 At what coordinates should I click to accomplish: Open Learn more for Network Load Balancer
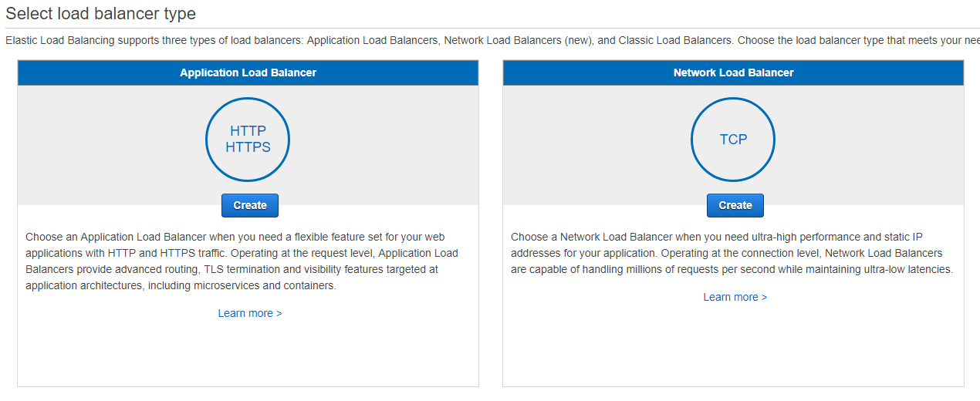point(735,297)
